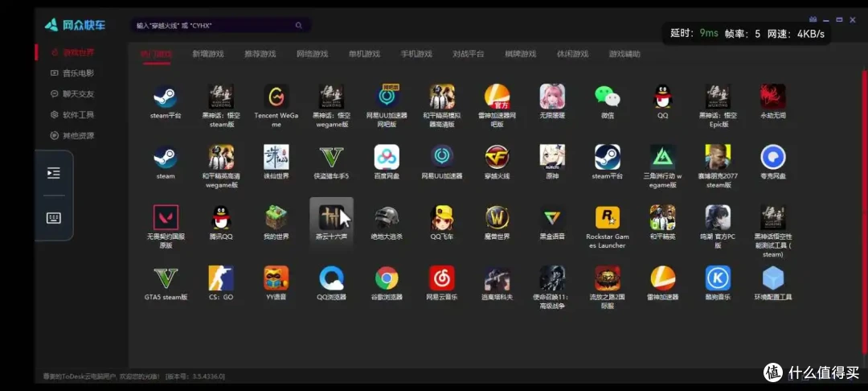Launch 鸣潮 官方PC版 icon
This screenshot has width=868, height=391.
coord(718,217)
